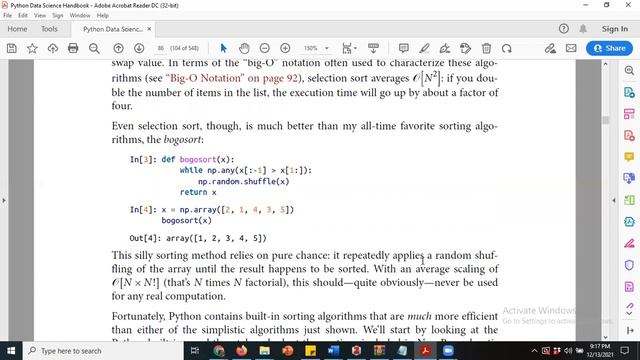Screen dimensions: 640x360
Task: Open the yellow Comment tool in the right panel
Action: (x=629, y=157)
